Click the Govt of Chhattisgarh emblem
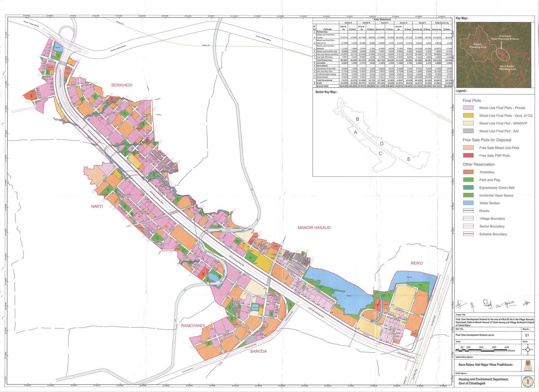Viewport: 539px width, 392px height. (x=527, y=381)
